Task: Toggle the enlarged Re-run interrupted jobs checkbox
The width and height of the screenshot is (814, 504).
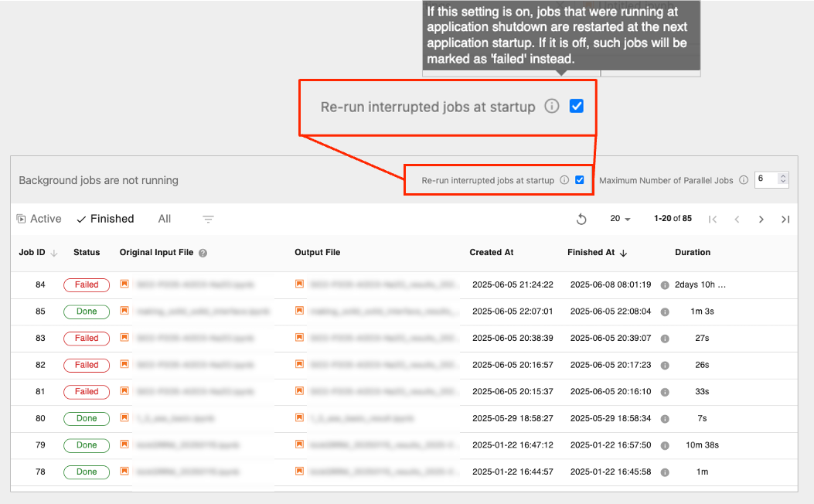Action: pyautogui.click(x=576, y=107)
